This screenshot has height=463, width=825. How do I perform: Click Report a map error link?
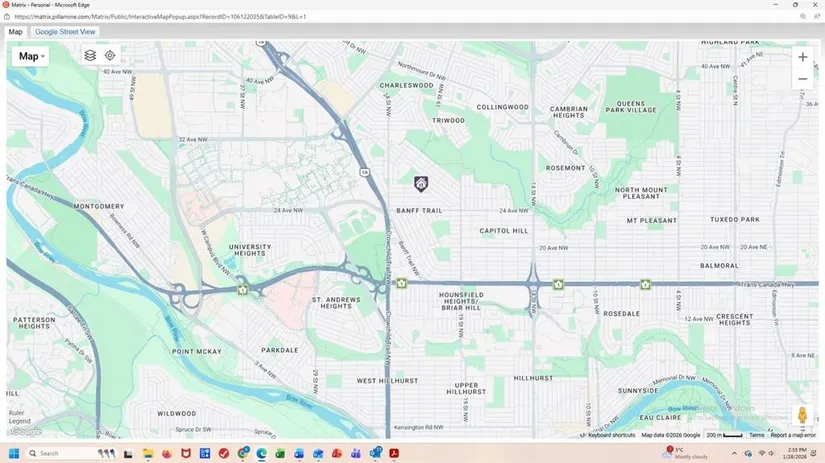793,435
